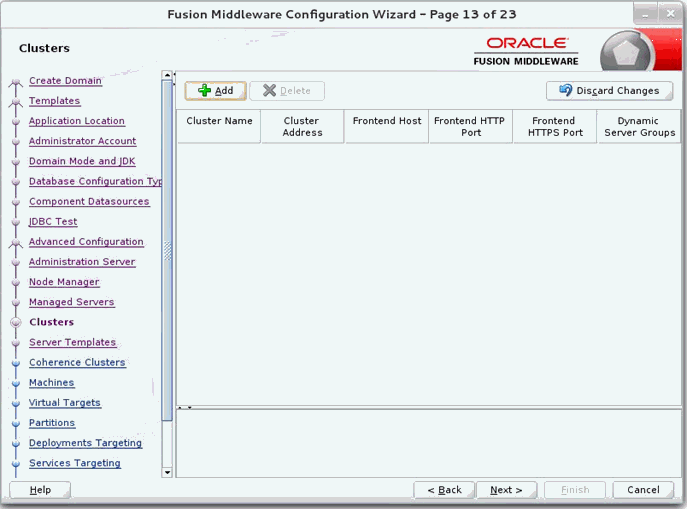
Task: Go to the Partitions step
Action: (52, 423)
